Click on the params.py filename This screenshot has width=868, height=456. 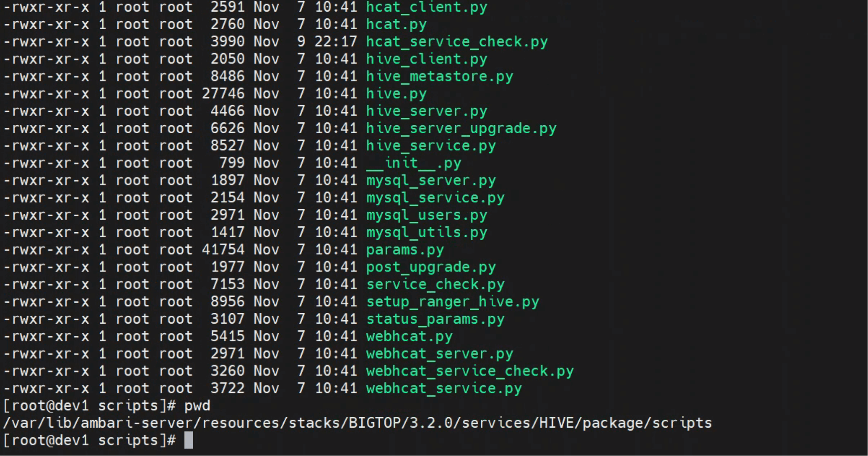coord(405,250)
